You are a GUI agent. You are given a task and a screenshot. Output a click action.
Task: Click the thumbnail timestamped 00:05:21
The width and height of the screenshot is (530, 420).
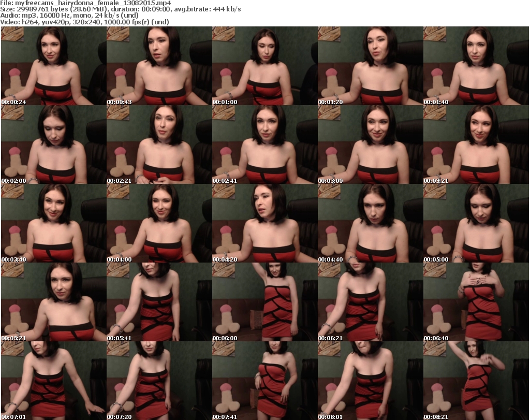click(x=54, y=302)
